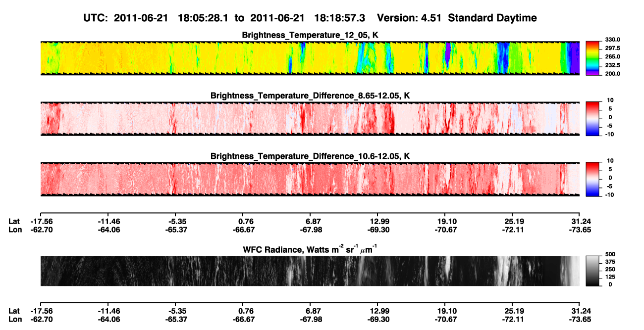Click the Lon label on the upper axis
Viewport: 644px width, 330px height.
pos(15,230)
